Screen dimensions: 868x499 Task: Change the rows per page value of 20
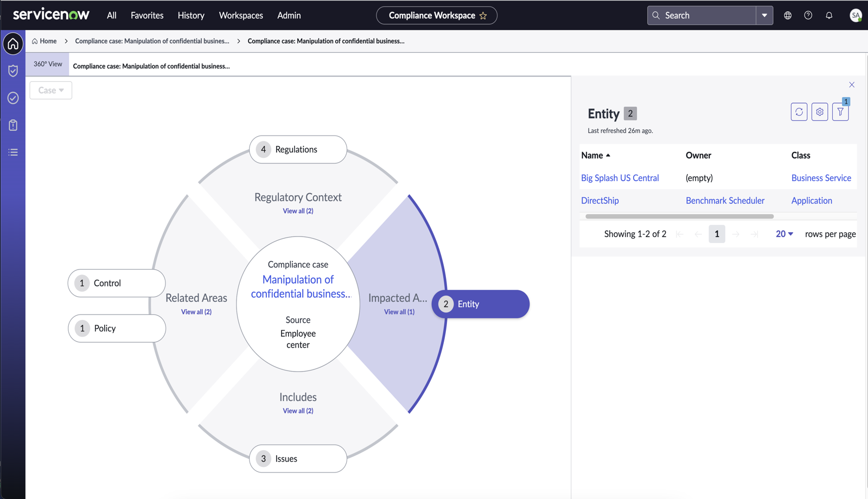pyautogui.click(x=784, y=234)
